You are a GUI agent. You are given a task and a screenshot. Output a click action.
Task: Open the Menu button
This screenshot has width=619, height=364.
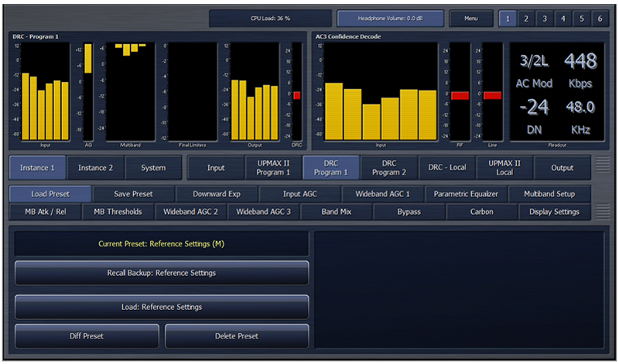click(471, 19)
